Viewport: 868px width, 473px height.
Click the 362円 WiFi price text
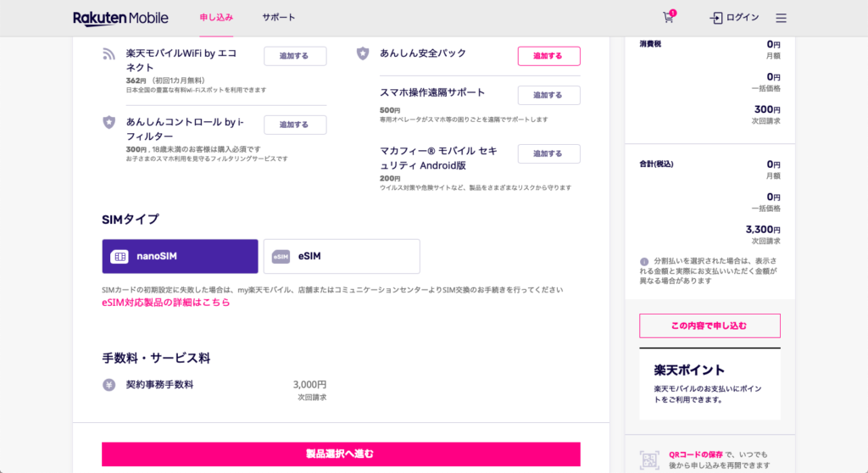tap(136, 81)
